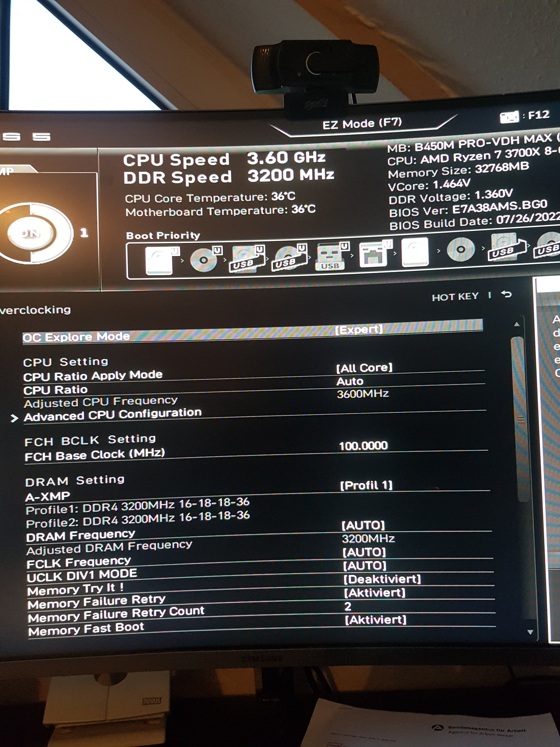Open OC Explore Mode Expert dropdown

(x=359, y=330)
